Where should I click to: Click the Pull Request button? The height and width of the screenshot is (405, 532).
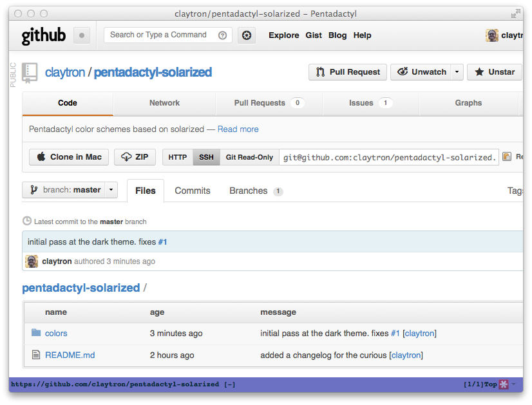click(x=348, y=72)
